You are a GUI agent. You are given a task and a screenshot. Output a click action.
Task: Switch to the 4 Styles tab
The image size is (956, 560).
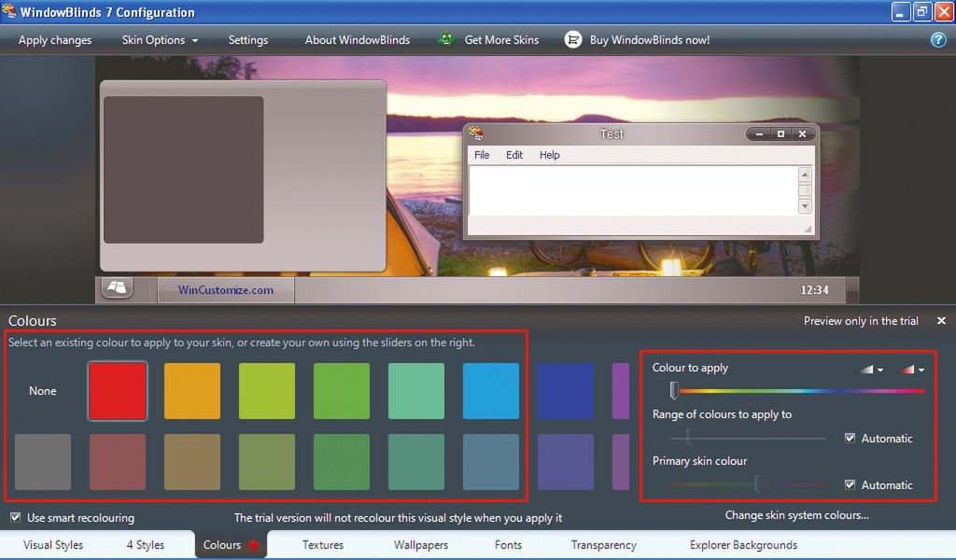pyautogui.click(x=145, y=545)
